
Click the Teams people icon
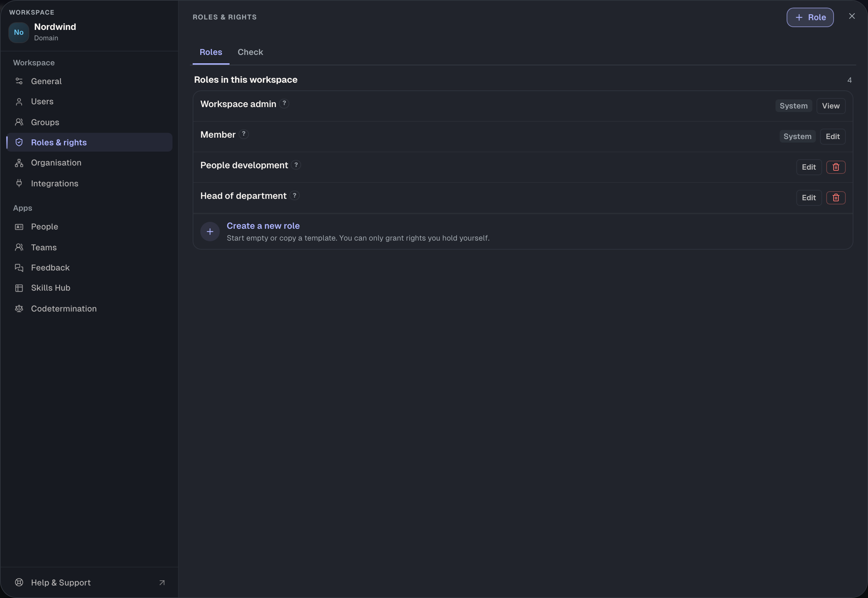[19, 247]
